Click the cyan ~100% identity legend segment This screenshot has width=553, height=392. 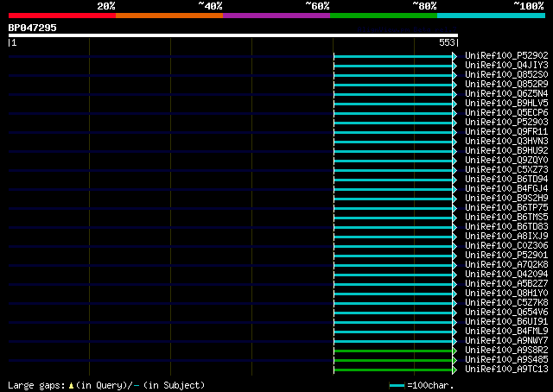point(492,16)
